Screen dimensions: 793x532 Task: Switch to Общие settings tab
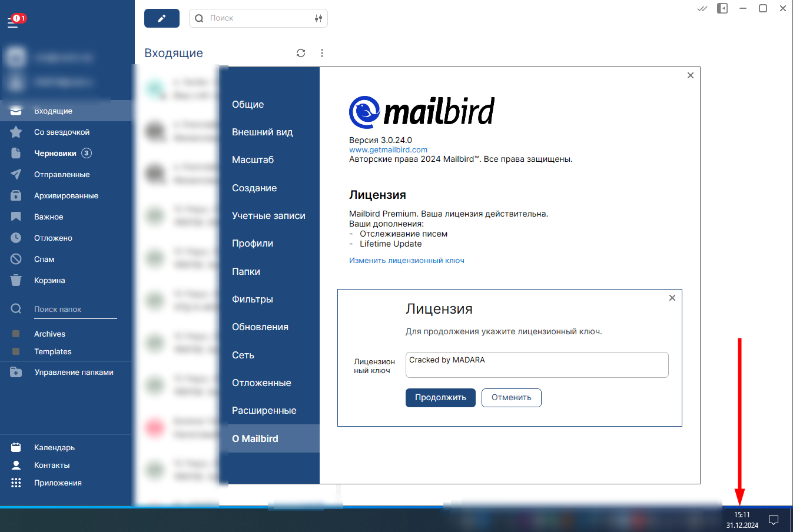click(270, 104)
